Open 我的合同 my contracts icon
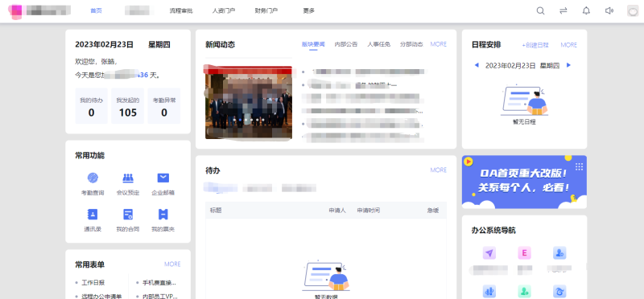This screenshot has height=299, width=644. pos(128,214)
